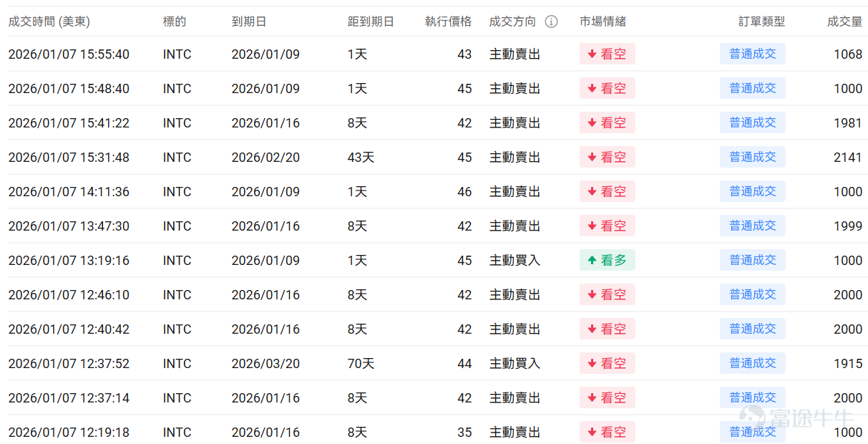
Task: Click the 看多 sentiment tag
Action: pyautogui.click(x=608, y=260)
